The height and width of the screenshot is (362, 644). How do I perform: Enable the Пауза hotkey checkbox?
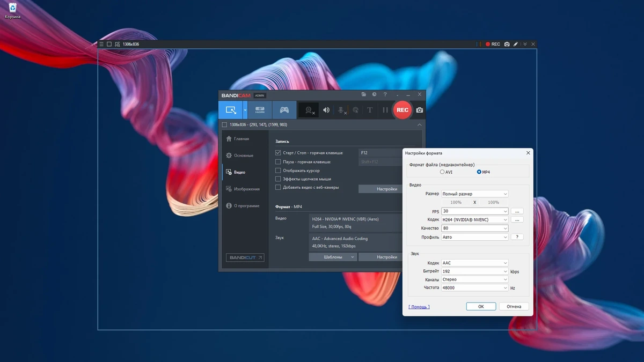pos(278,161)
